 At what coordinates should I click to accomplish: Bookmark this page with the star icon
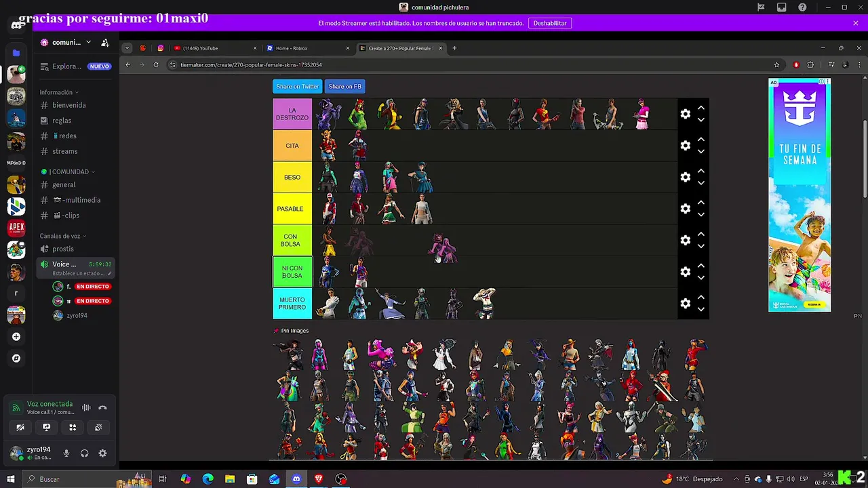(776, 65)
